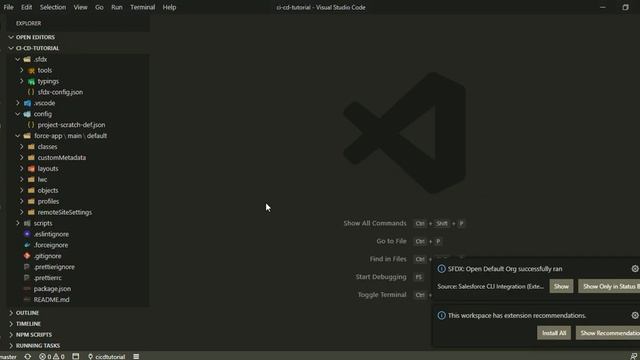640x360 pixels.
Task: Click the package.json file icon
Action: (27, 289)
